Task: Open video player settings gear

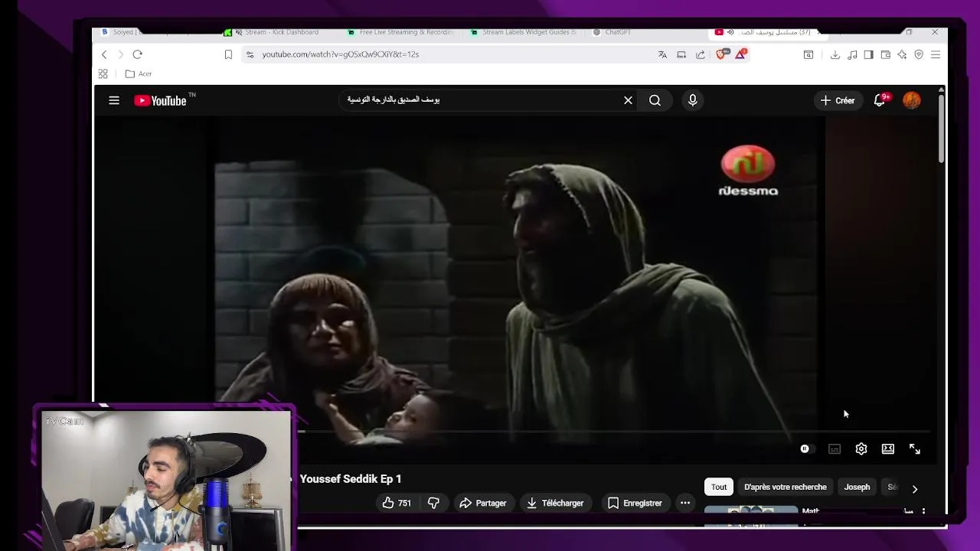Action: coord(861,449)
